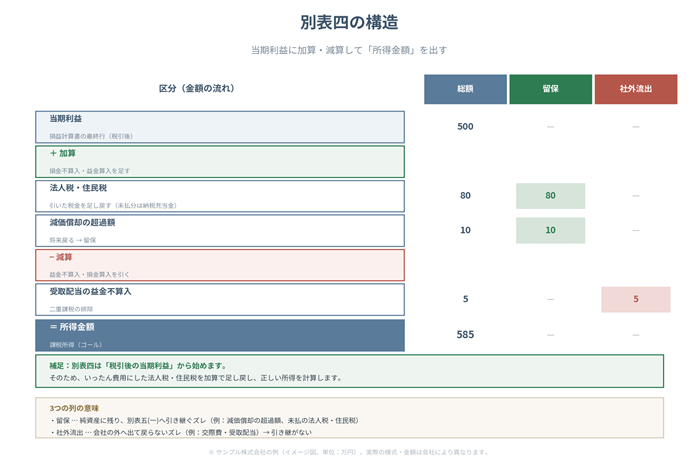Click the 課税所得(ゴール) subtext
The width and height of the screenshot is (699, 461).
pyautogui.click(x=76, y=345)
